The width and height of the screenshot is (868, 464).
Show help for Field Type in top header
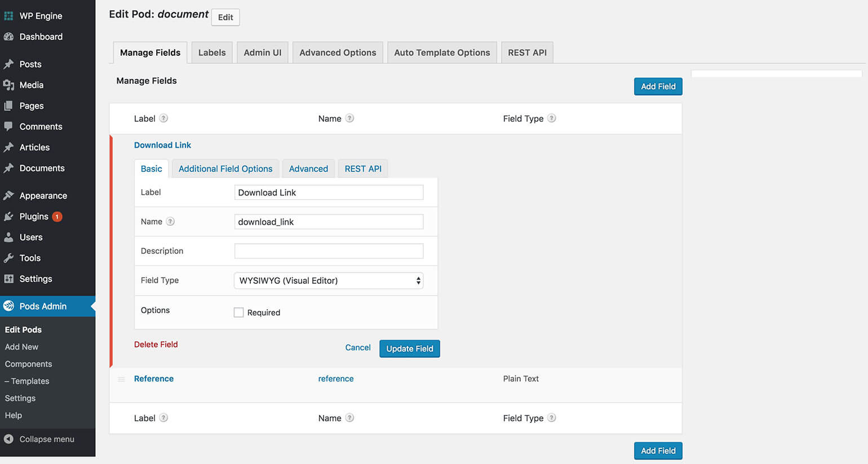click(552, 118)
